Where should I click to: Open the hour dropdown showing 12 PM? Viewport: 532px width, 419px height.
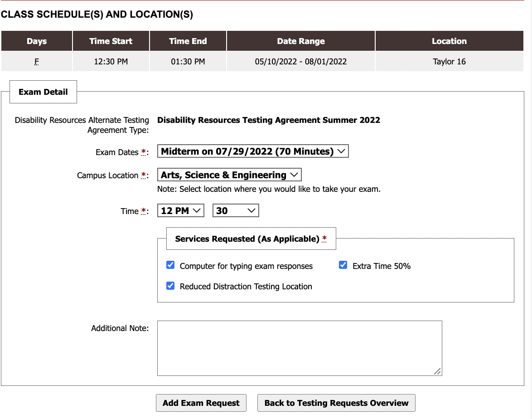coord(180,210)
